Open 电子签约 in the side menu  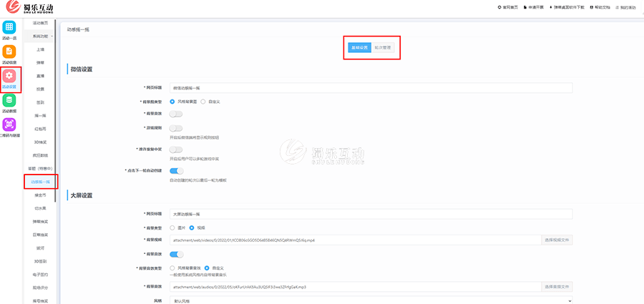pyautogui.click(x=40, y=275)
